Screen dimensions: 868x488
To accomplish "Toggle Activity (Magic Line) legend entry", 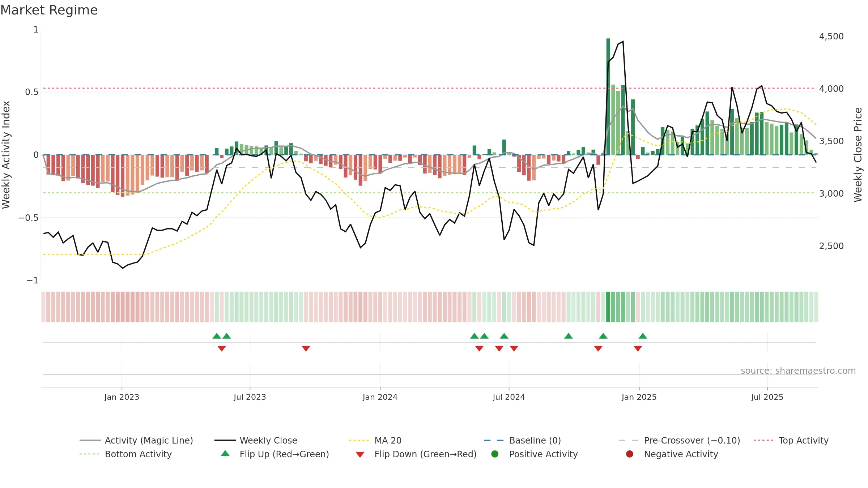I will pos(136,440).
